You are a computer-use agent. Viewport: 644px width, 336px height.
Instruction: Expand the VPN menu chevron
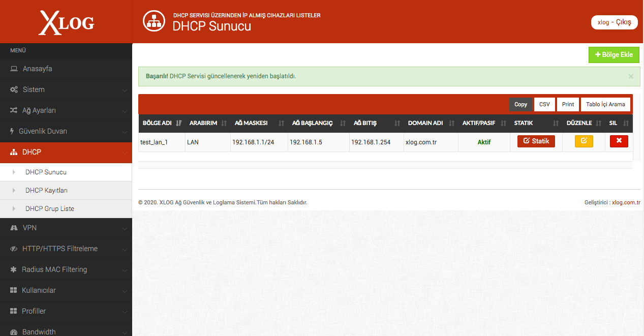click(x=125, y=228)
